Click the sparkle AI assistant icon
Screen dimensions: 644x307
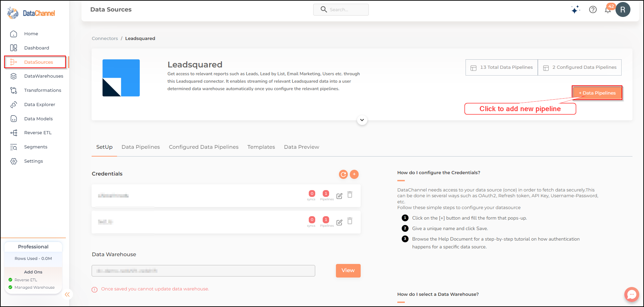click(575, 9)
